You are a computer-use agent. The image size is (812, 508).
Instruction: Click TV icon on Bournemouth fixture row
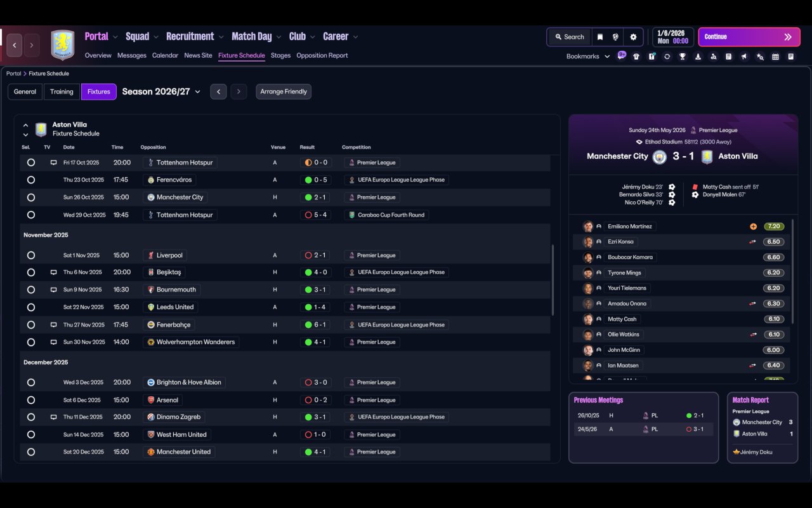pos(54,290)
